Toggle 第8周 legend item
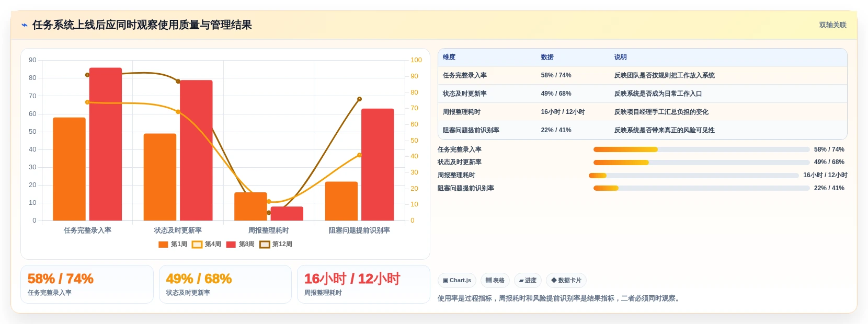The image size is (868, 324). coord(241,245)
